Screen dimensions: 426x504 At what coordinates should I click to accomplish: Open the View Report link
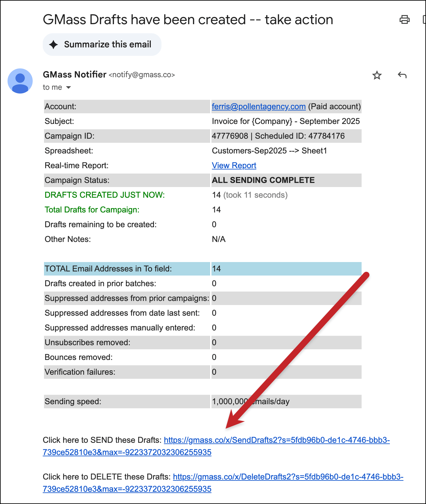tap(234, 166)
